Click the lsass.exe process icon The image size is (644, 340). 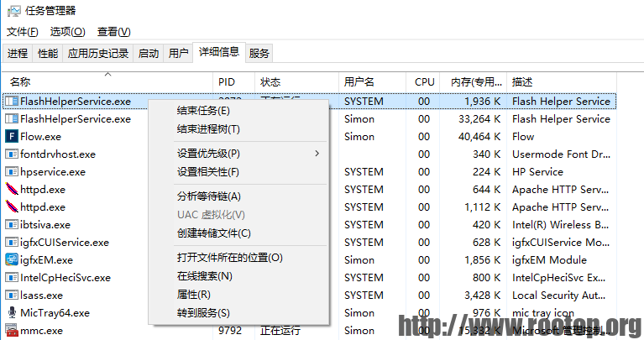(12, 296)
